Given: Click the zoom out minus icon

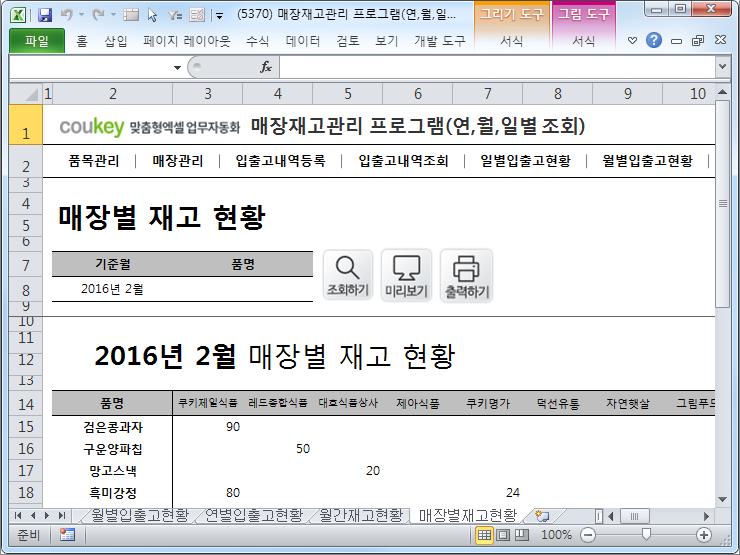Looking at the screenshot, I should 588,535.
